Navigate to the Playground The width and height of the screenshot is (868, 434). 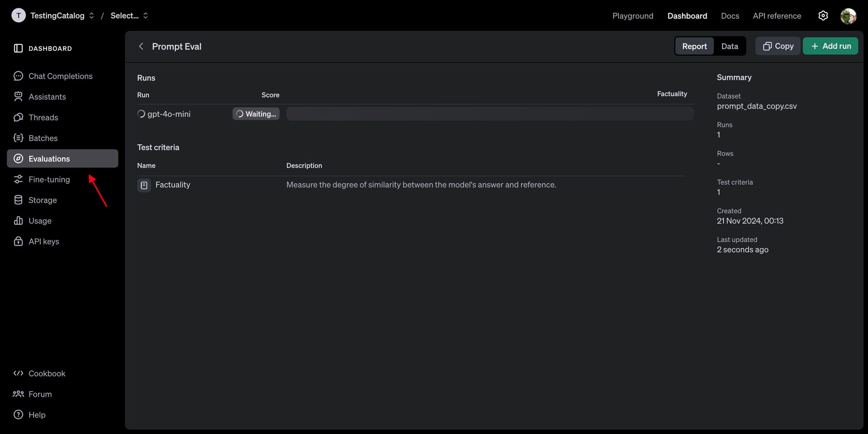coord(633,16)
